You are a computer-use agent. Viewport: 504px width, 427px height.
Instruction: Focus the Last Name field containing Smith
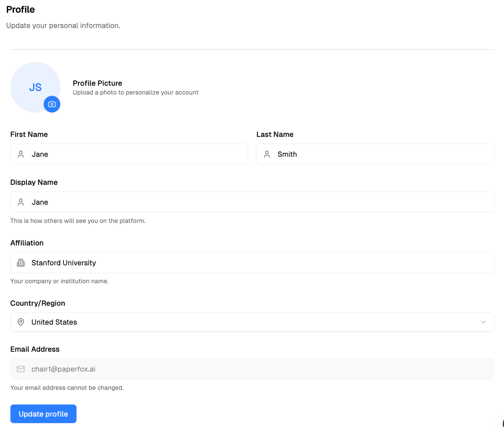click(x=381, y=154)
